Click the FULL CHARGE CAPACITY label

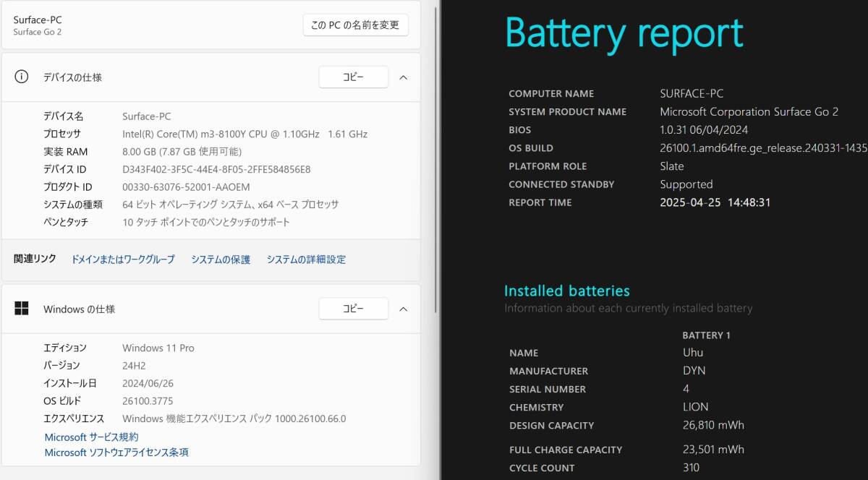[x=566, y=450]
